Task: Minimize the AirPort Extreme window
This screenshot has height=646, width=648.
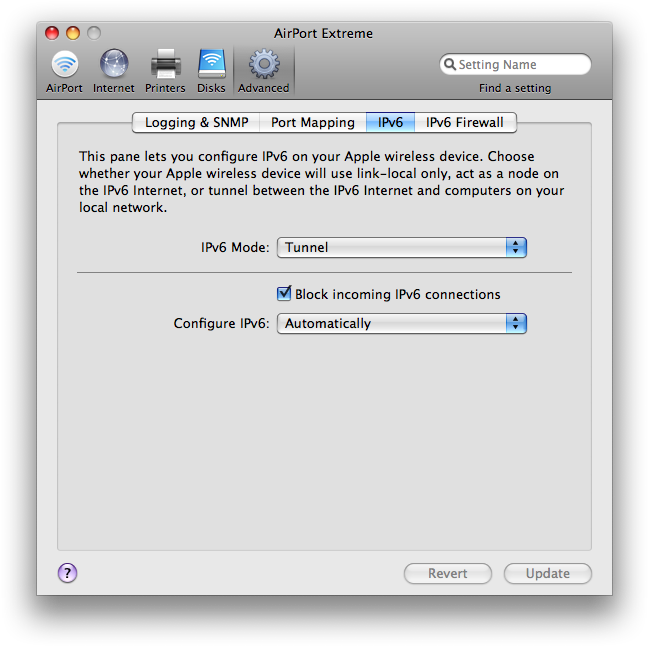Action: [x=73, y=33]
